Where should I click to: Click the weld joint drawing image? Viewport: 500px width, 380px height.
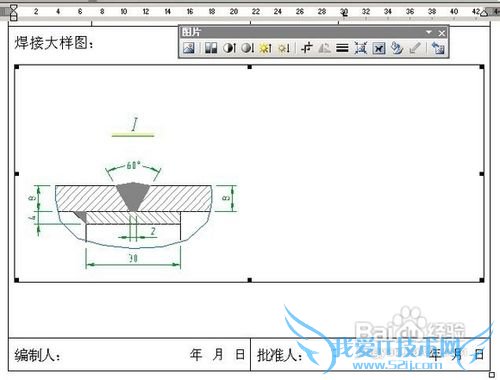(249, 174)
